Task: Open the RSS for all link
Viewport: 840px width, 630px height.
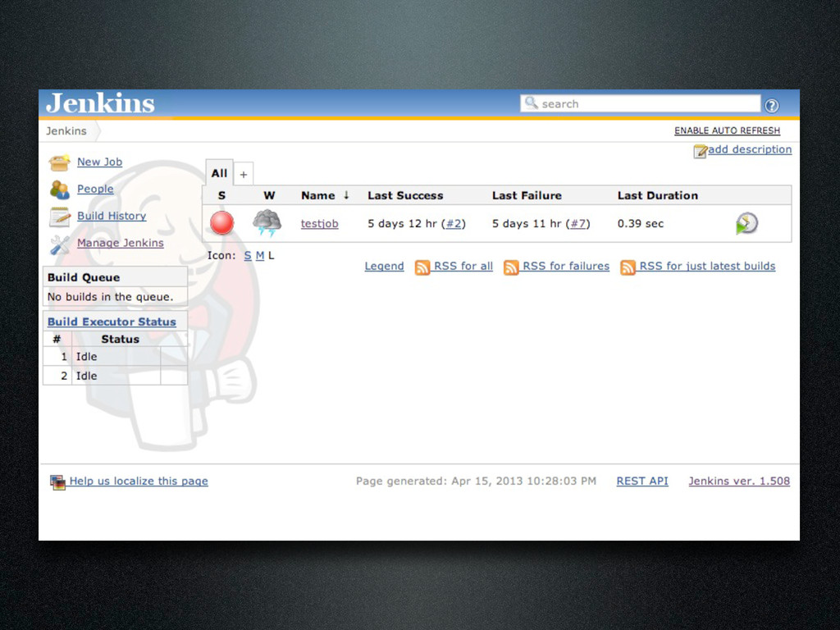Action: (463, 267)
